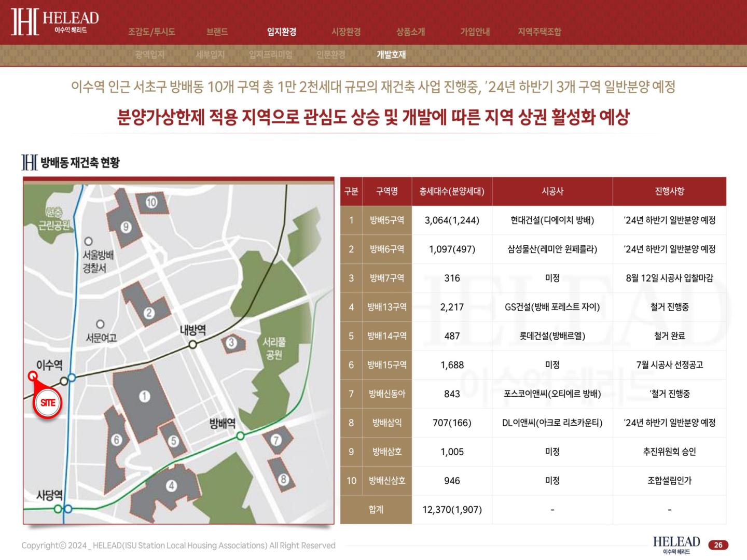
Task: Click 롯데건설(방배르엘) builder cell
Action: pyautogui.click(x=552, y=336)
